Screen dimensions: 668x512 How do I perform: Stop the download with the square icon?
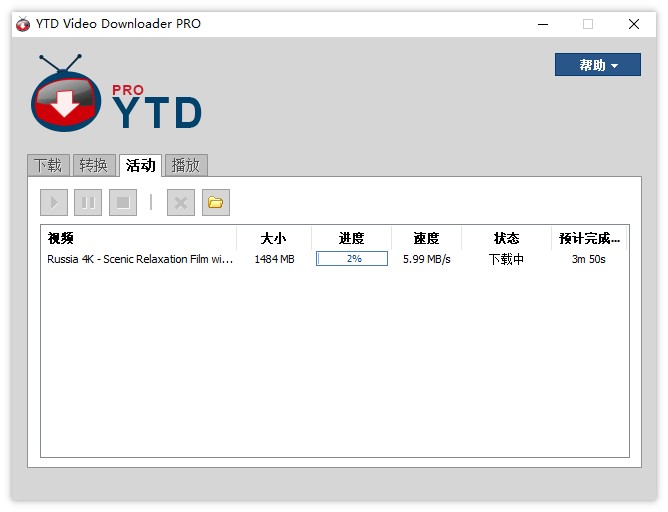tap(123, 202)
